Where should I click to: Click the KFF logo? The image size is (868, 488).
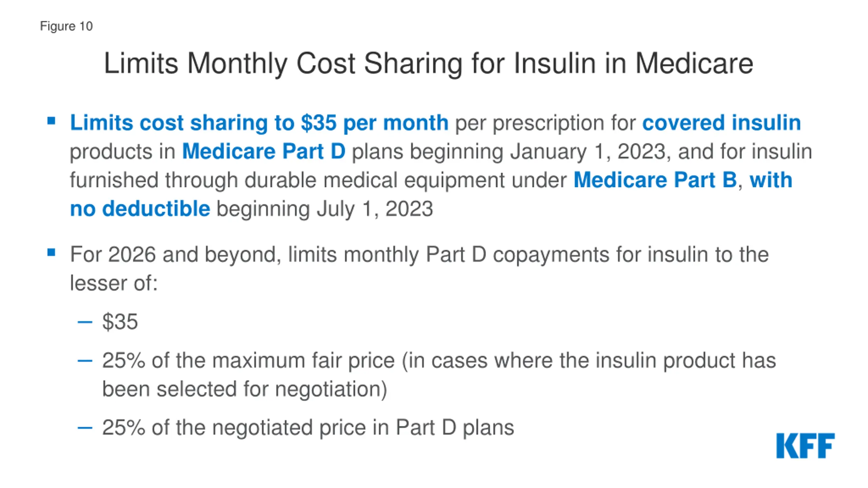(x=805, y=445)
